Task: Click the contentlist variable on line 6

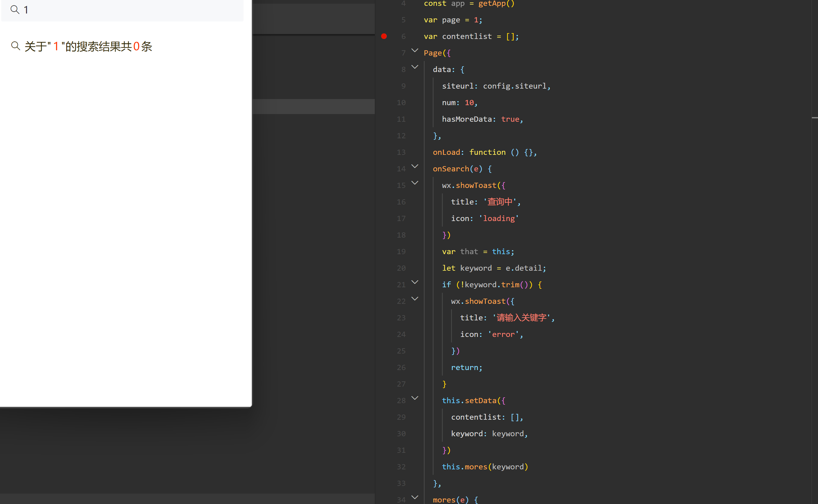Action: click(467, 36)
